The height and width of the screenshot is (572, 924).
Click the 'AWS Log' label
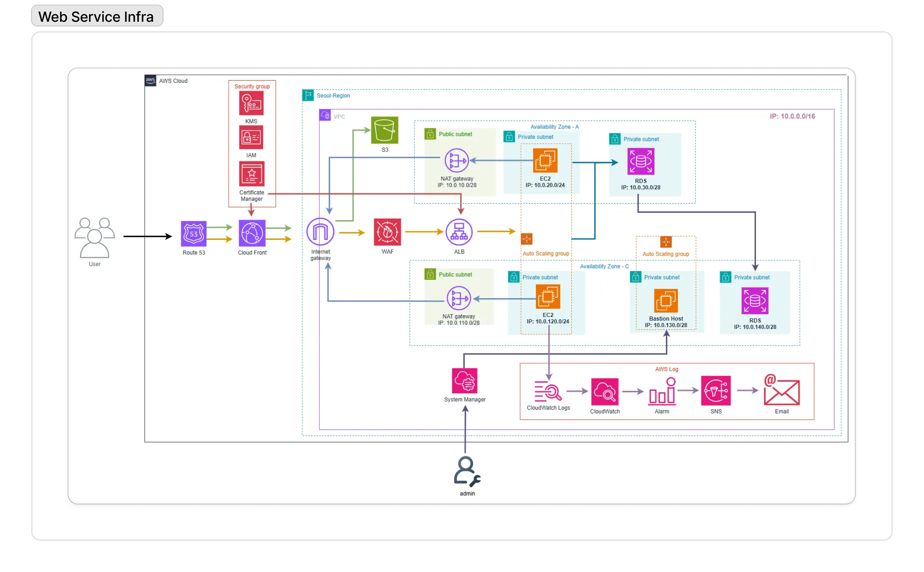tap(667, 369)
